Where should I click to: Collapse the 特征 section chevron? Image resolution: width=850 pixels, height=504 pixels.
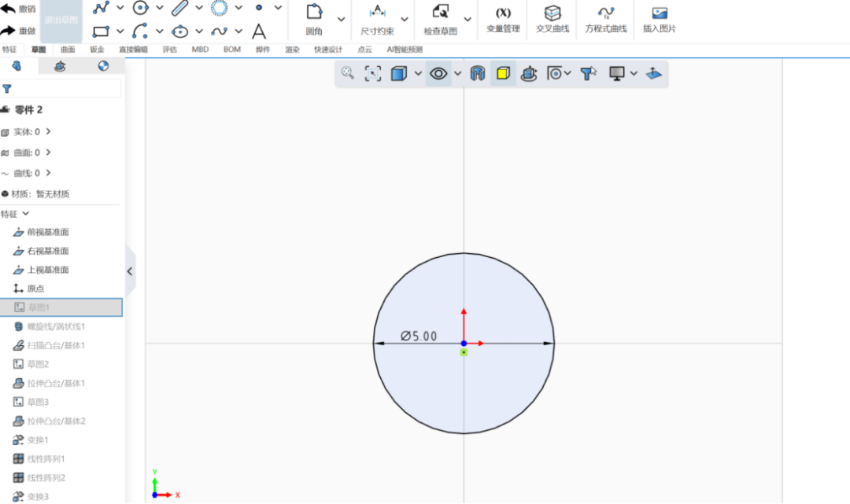tap(25, 214)
